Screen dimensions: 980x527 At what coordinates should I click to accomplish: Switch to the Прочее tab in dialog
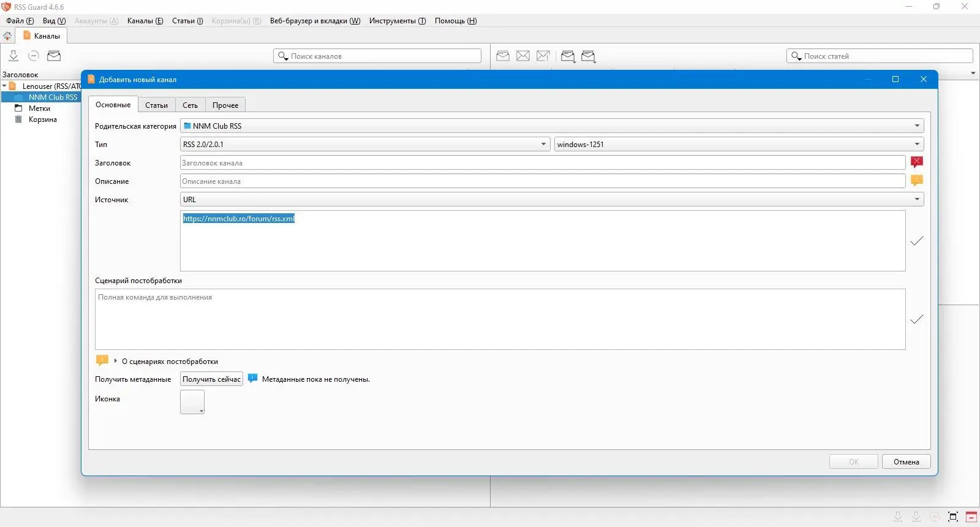point(225,105)
